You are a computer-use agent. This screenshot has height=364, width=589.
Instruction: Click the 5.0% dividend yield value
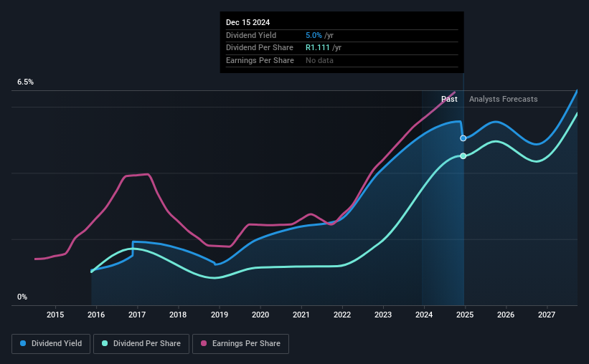314,35
